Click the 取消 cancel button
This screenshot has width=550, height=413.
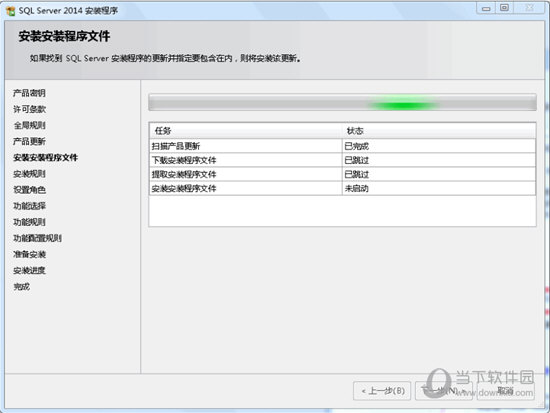point(505,391)
